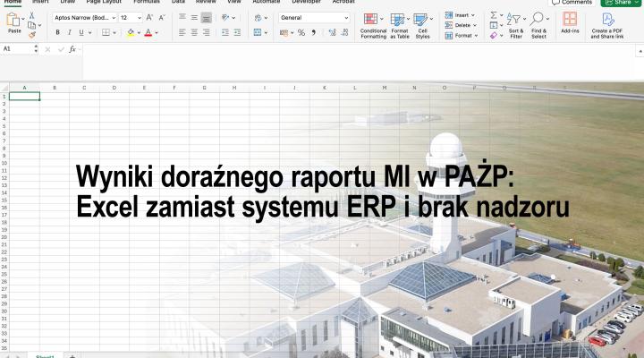Open the Data tab
Screen dimensions: 644x358
pos(178,2)
